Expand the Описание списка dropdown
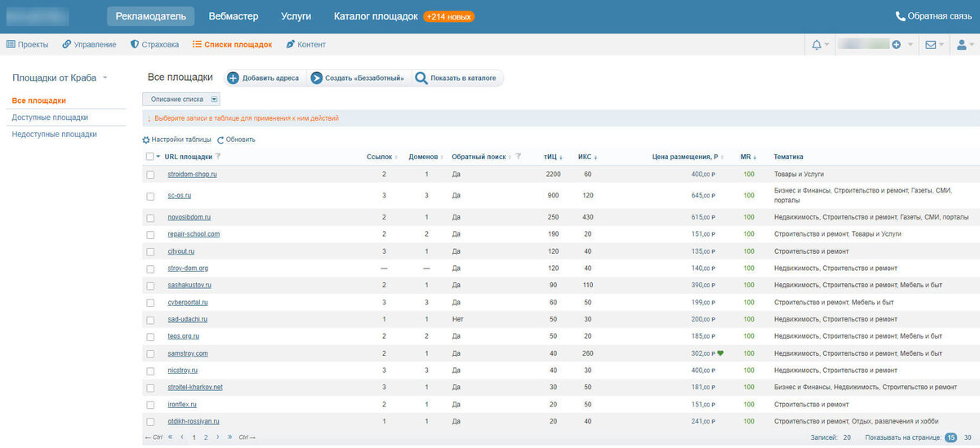Viewport: 980px width, 448px height. click(x=215, y=99)
